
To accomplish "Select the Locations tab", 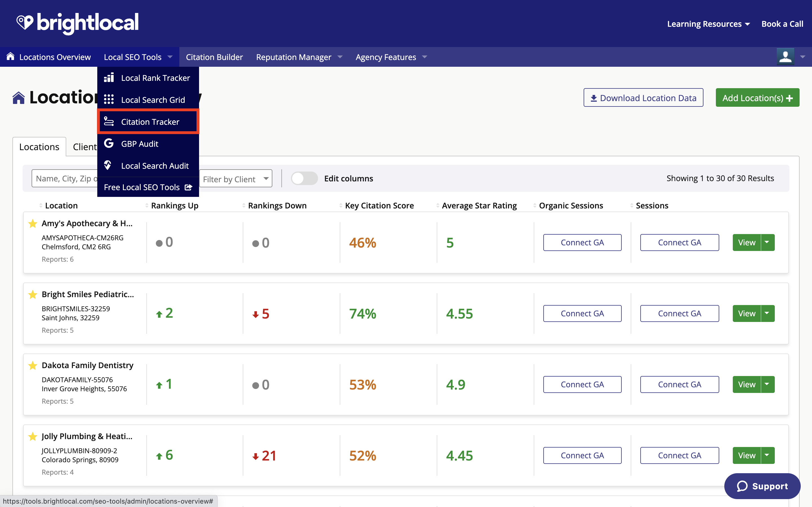I will pyautogui.click(x=39, y=147).
